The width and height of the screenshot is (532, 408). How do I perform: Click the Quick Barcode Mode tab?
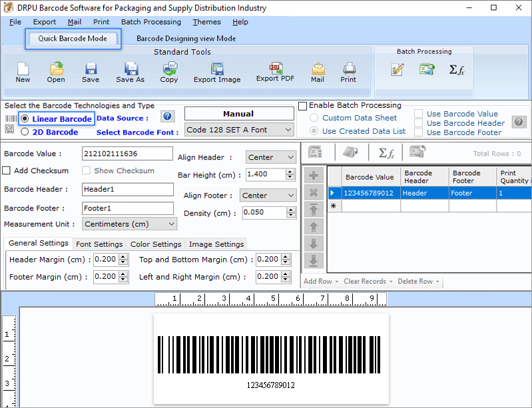pos(73,39)
